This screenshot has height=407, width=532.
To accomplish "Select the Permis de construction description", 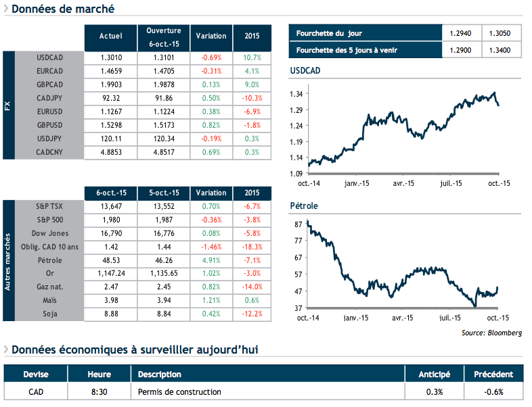I will coord(179,391).
